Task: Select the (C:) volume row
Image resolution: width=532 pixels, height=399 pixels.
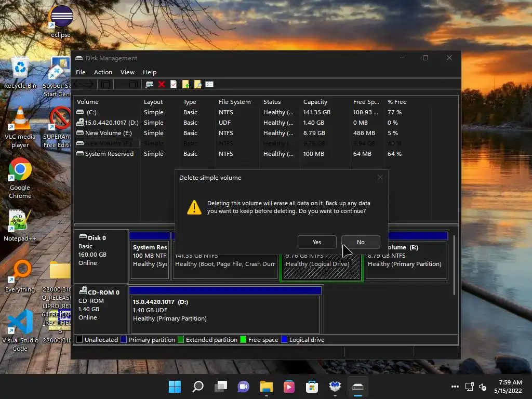Action: click(253, 112)
